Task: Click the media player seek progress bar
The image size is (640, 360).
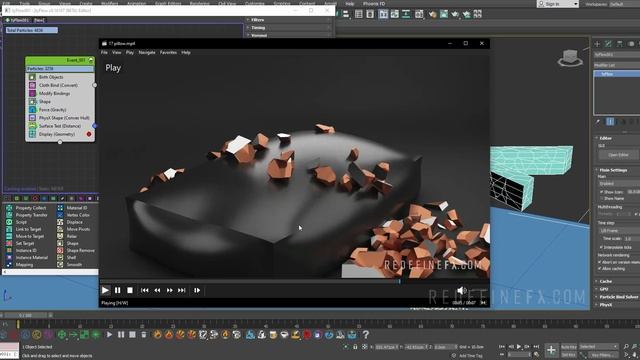Action: point(294,281)
